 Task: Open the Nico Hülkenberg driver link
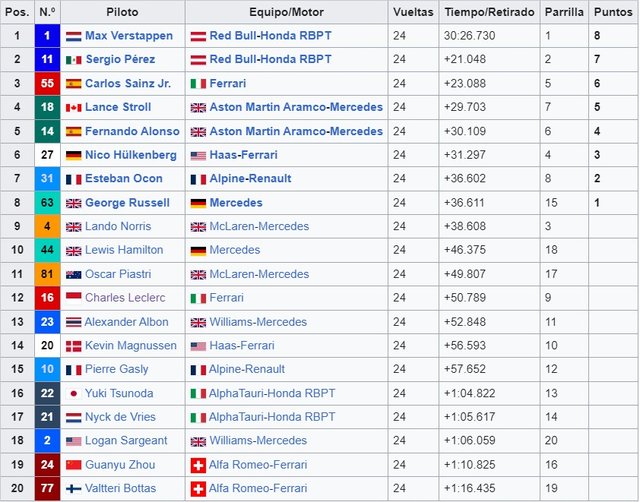click(131, 155)
